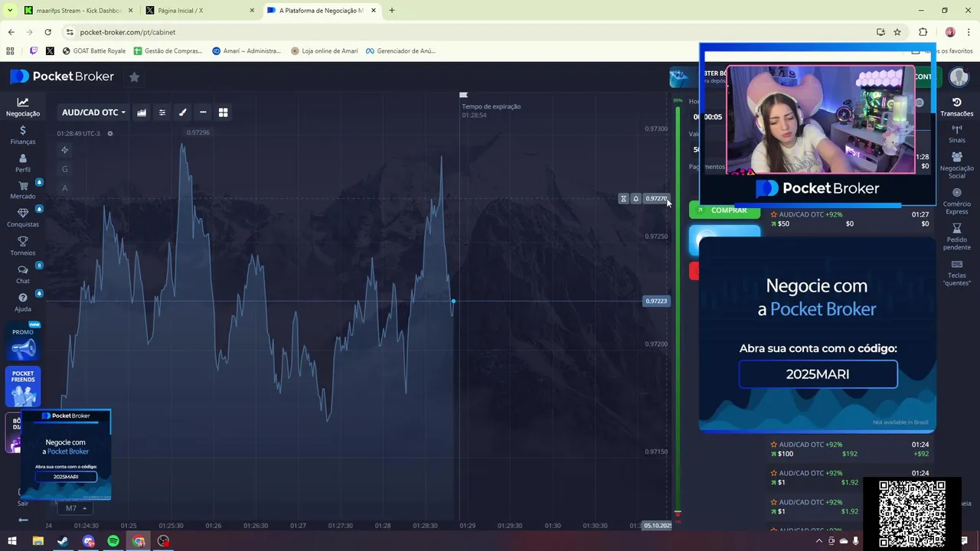
Task: Open Loja online de Amari bookmark
Action: [x=324, y=51]
